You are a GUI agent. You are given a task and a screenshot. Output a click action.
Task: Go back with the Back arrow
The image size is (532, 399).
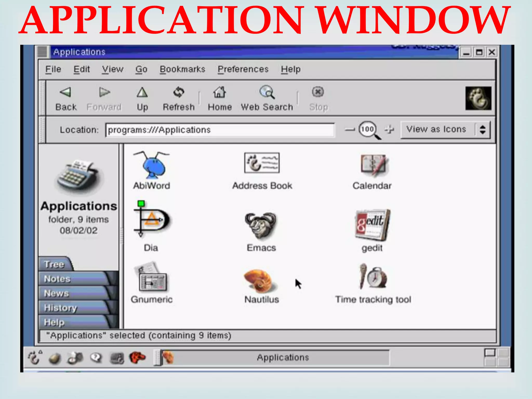[x=66, y=99]
